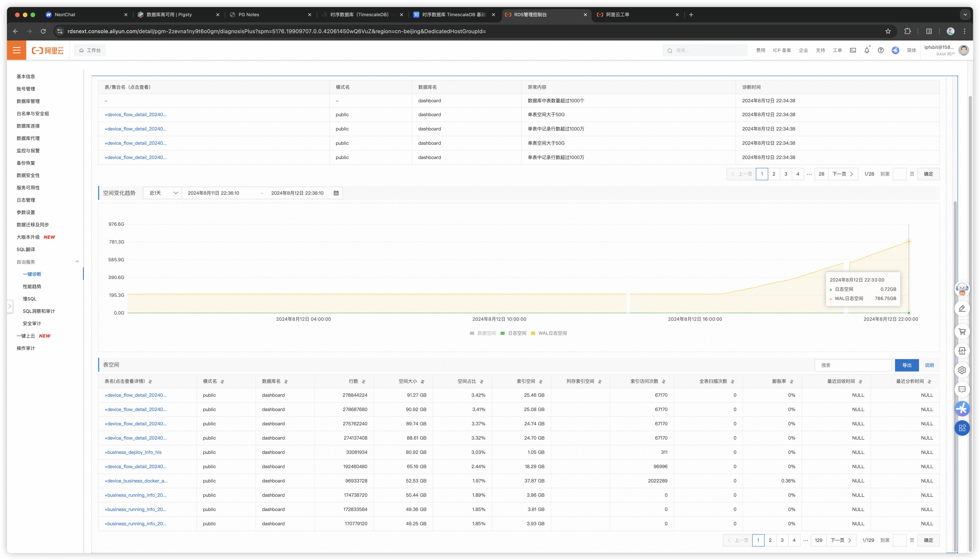Open 性能趋势 in the sidebar

[32, 287]
